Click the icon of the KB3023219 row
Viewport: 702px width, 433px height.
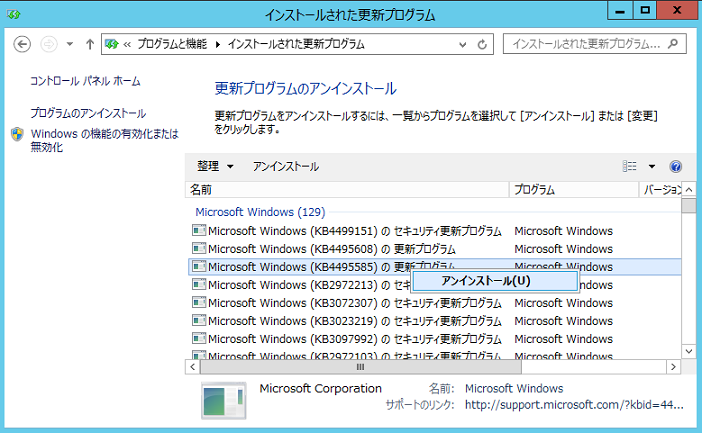tap(199, 321)
